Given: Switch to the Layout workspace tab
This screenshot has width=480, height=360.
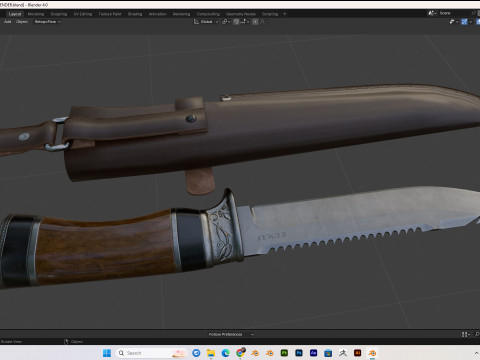Looking at the screenshot, I should [15, 14].
